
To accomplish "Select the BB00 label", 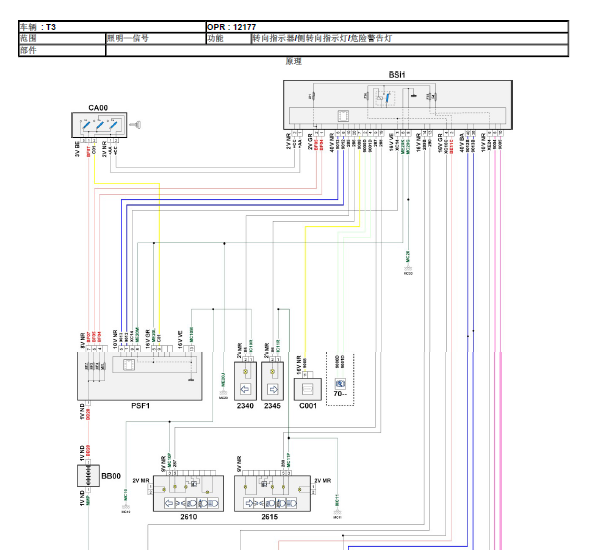I will [111, 476].
